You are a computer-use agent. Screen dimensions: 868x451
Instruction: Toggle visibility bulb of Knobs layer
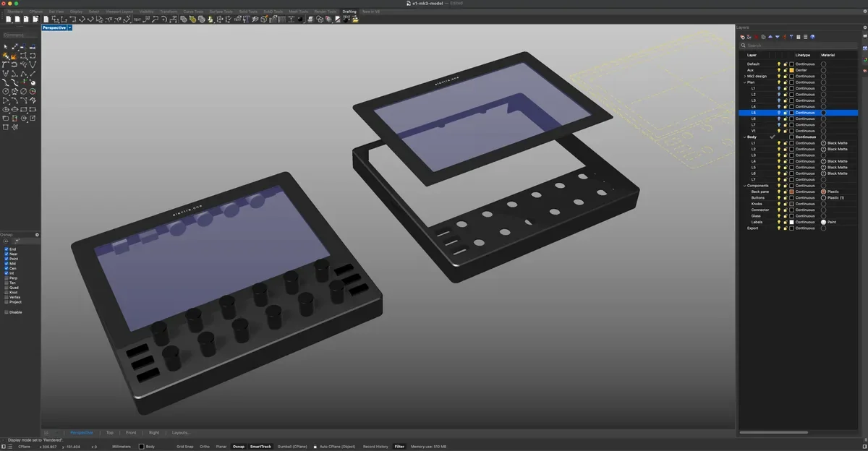(x=779, y=204)
